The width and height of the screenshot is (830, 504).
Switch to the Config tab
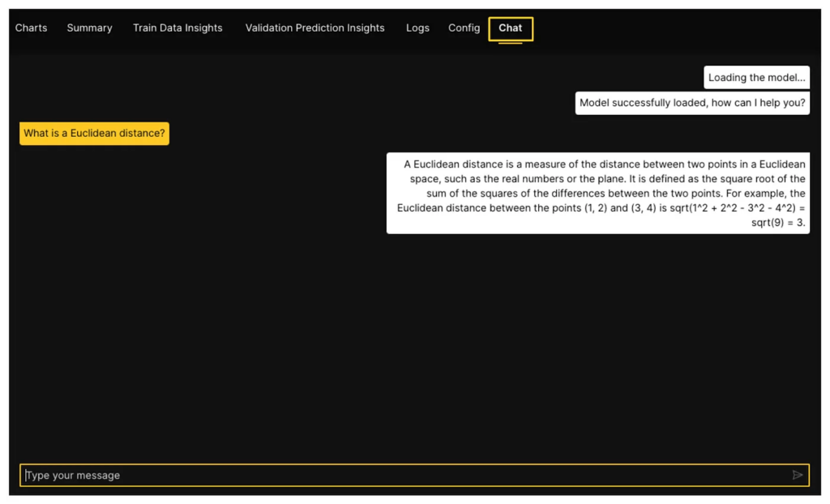point(464,28)
